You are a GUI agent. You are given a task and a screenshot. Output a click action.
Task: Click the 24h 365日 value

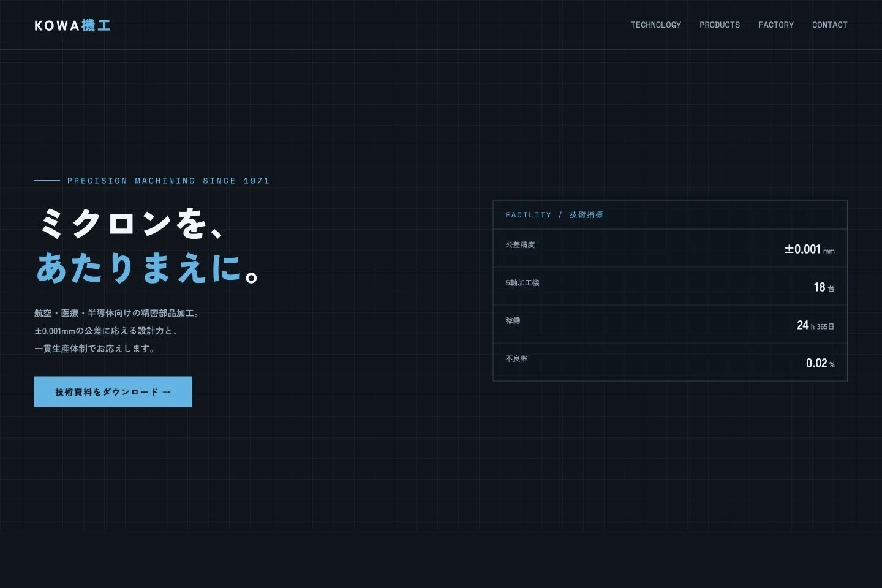tap(815, 325)
